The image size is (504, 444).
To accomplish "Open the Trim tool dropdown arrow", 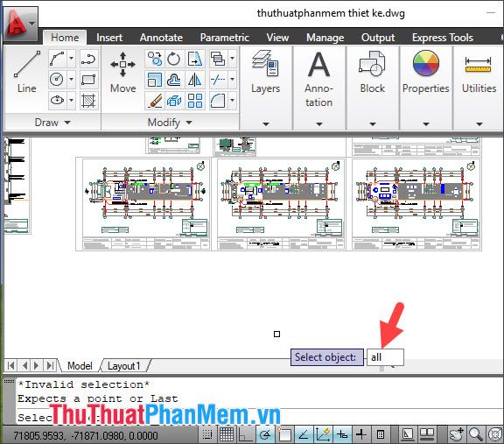I will (x=232, y=80).
